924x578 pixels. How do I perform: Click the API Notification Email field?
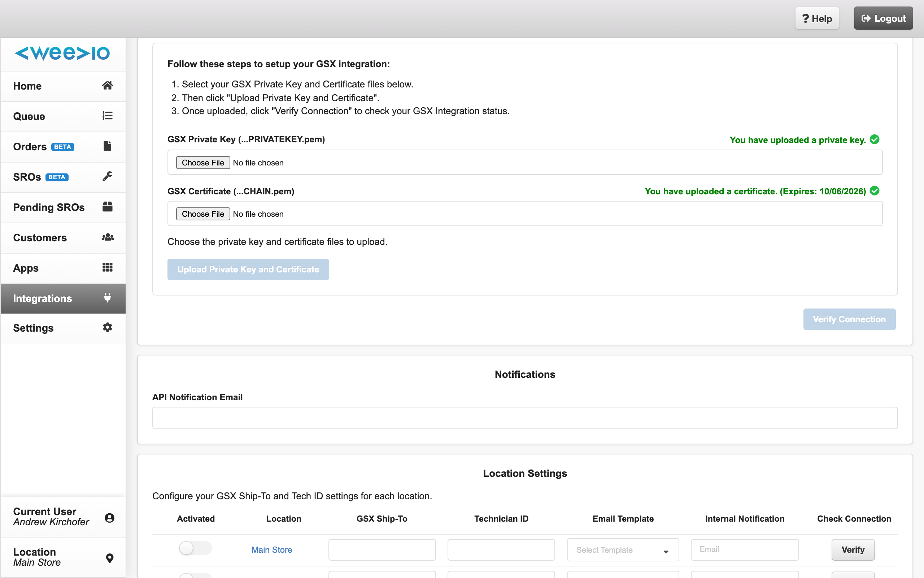[x=525, y=418]
